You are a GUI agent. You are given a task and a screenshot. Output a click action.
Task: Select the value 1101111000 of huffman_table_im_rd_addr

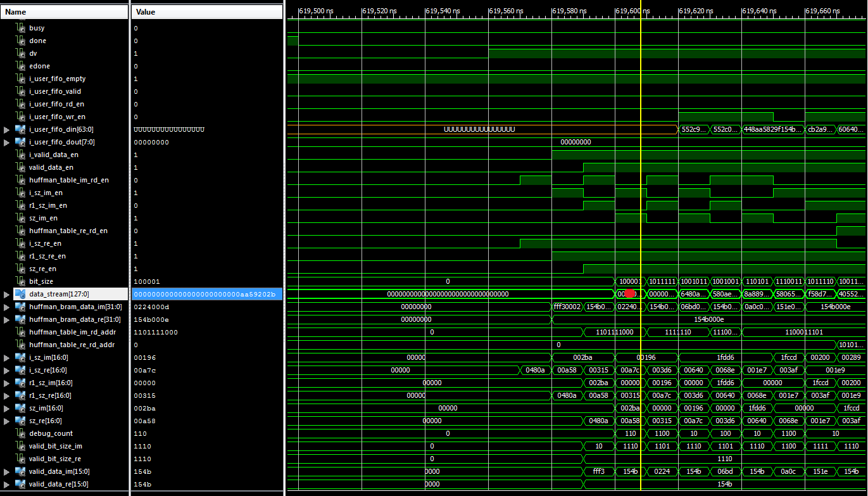(x=156, y=332)
